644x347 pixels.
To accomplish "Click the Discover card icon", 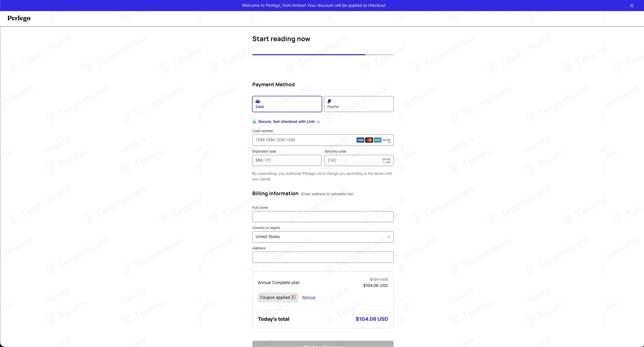I will tap(386, 140).
